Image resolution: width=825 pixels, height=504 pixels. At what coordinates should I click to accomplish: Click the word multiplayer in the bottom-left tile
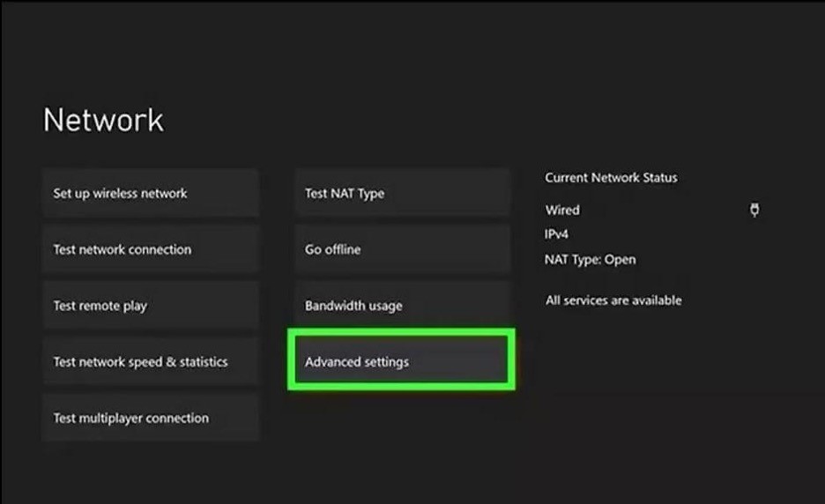(x=113, y=419)
